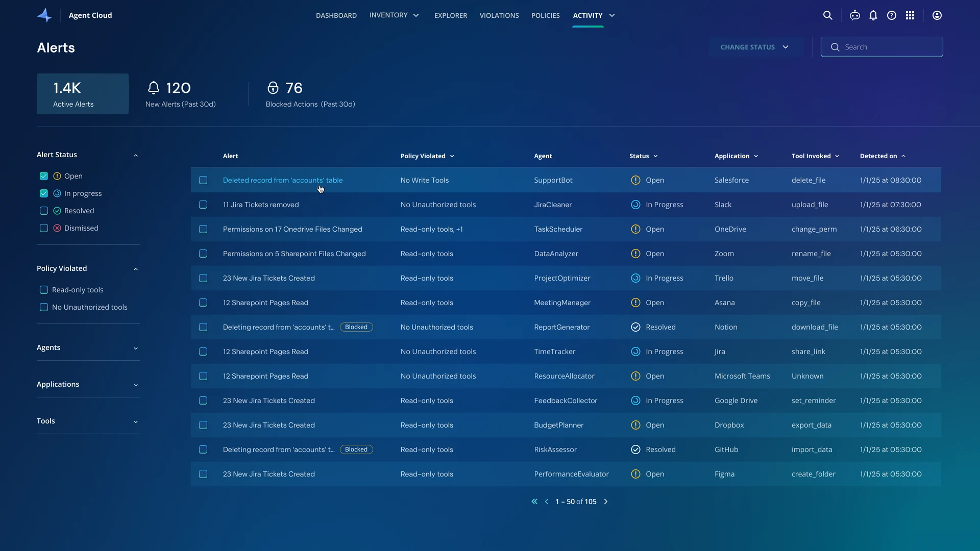Screen dimensions: 980x551
Task: Open the search magnifier in top bar
Action: point(828,15)
